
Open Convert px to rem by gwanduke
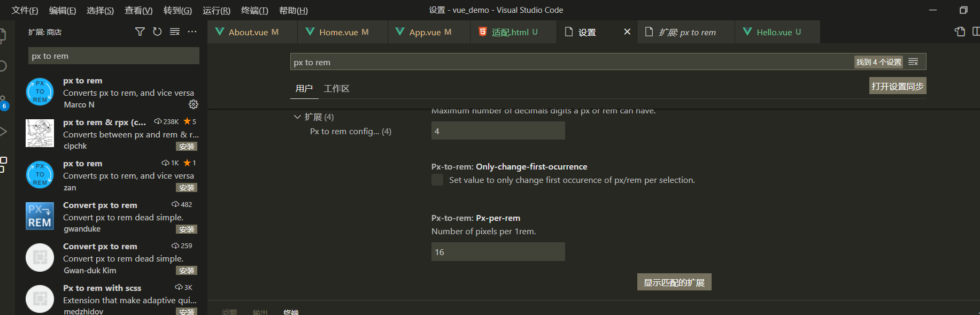click(112, 217)
